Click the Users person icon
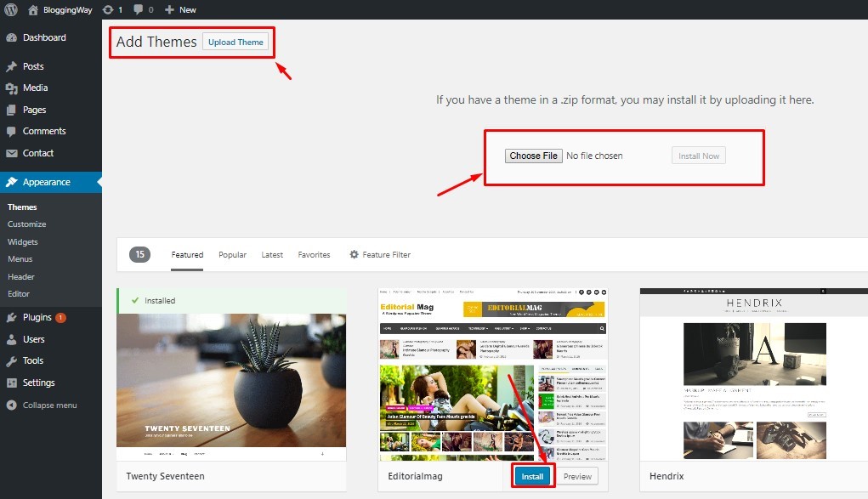 click(x=11, y=339)
